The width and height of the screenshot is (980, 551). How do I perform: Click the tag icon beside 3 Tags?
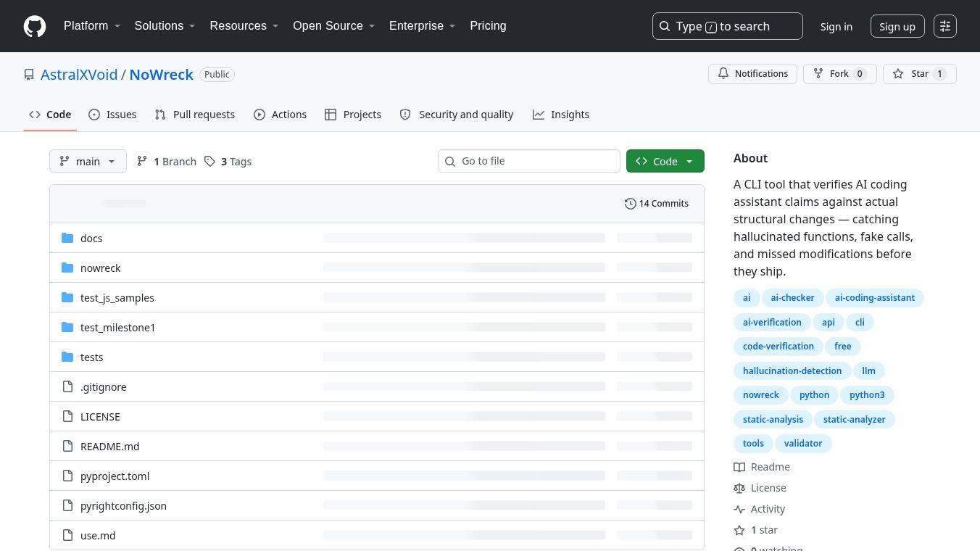tap(209, 161)
